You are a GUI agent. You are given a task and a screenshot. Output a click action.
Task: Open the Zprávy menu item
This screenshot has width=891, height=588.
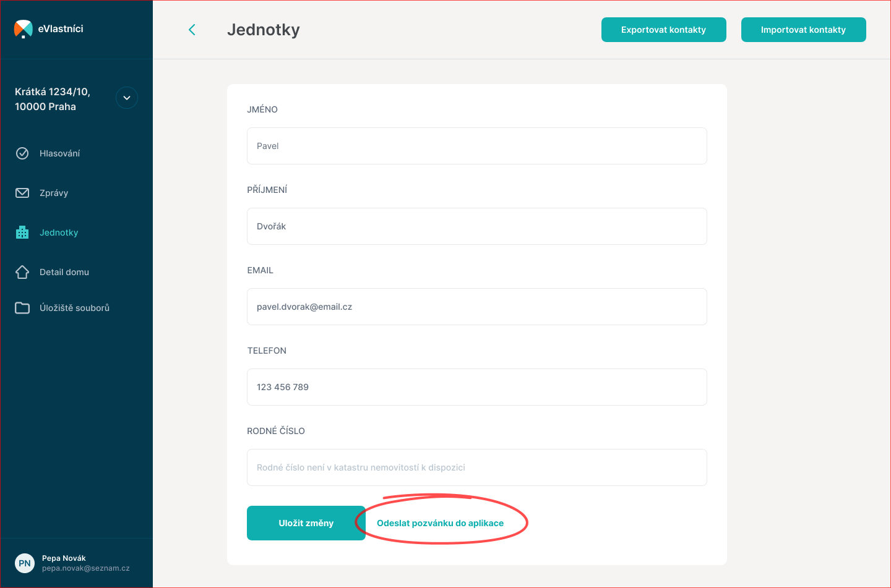pos(54,193)
